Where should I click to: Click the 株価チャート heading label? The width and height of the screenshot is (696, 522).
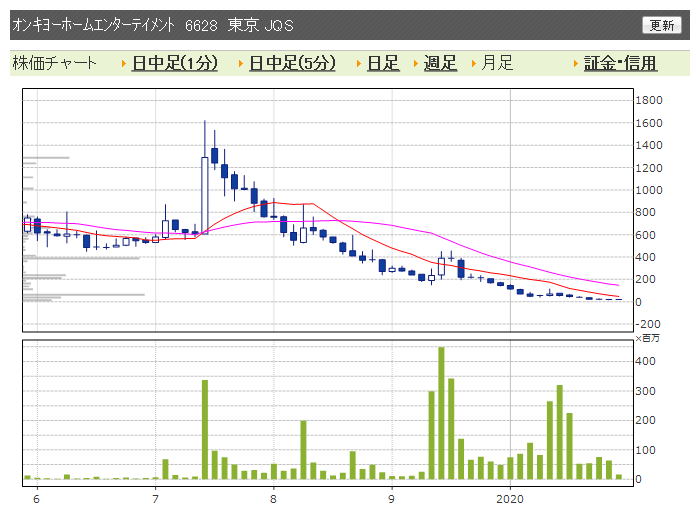pos(54,63)
